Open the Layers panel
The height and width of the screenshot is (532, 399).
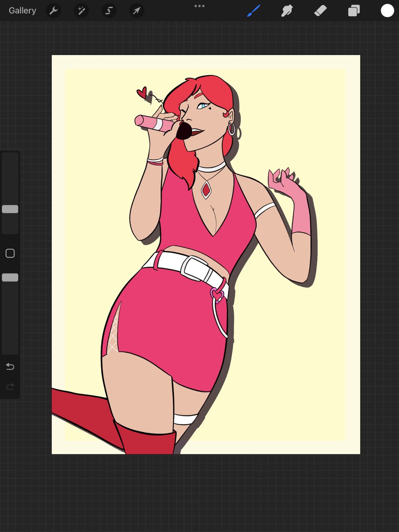click(x=353, y=10)
